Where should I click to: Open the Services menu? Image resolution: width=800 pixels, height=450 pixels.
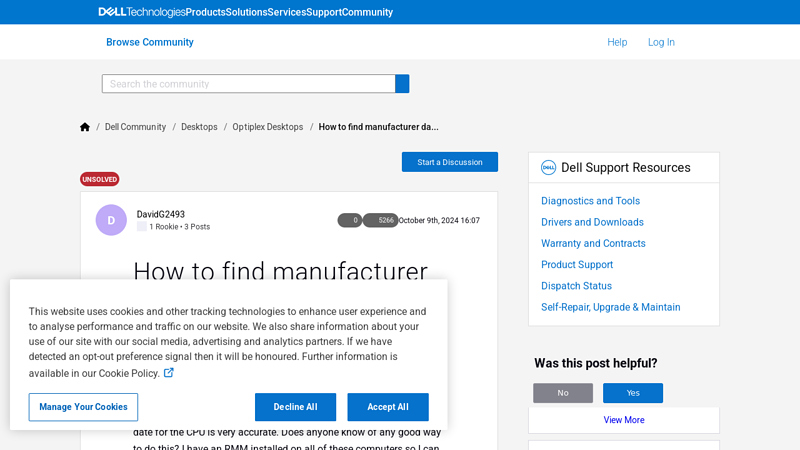[x=287, y=12]
